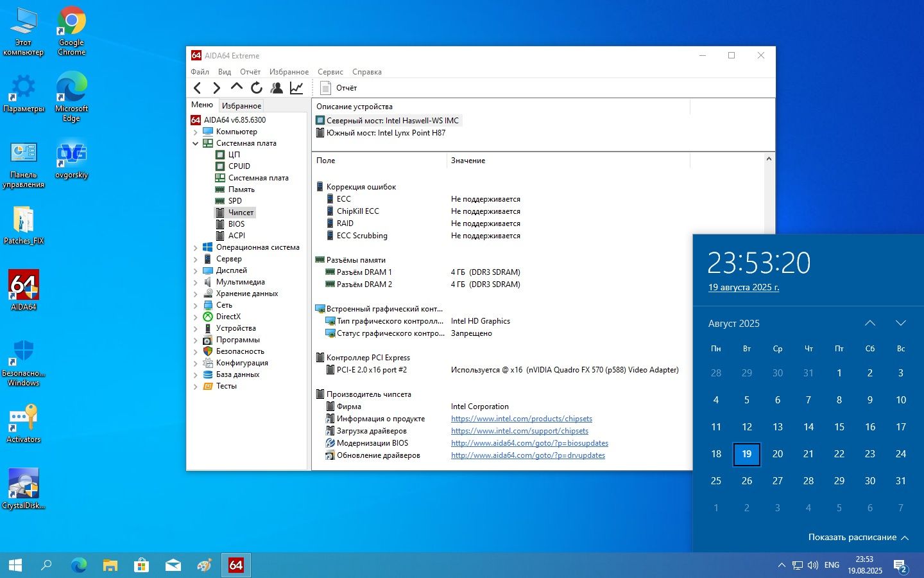Screen dimensions: 924x578
Task: Open the intel.com/products/chipsets link
Action: click(522, 419)
